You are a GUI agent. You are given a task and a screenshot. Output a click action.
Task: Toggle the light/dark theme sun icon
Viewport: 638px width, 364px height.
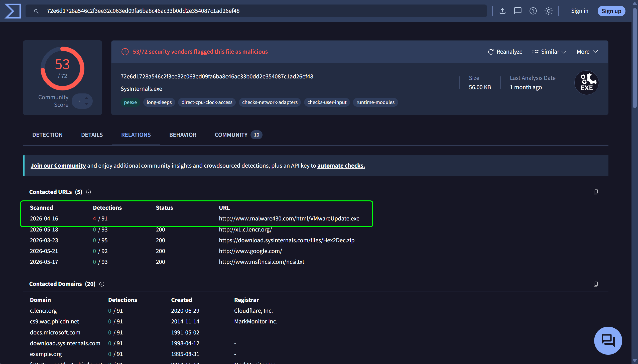click(x=549, y=11)
